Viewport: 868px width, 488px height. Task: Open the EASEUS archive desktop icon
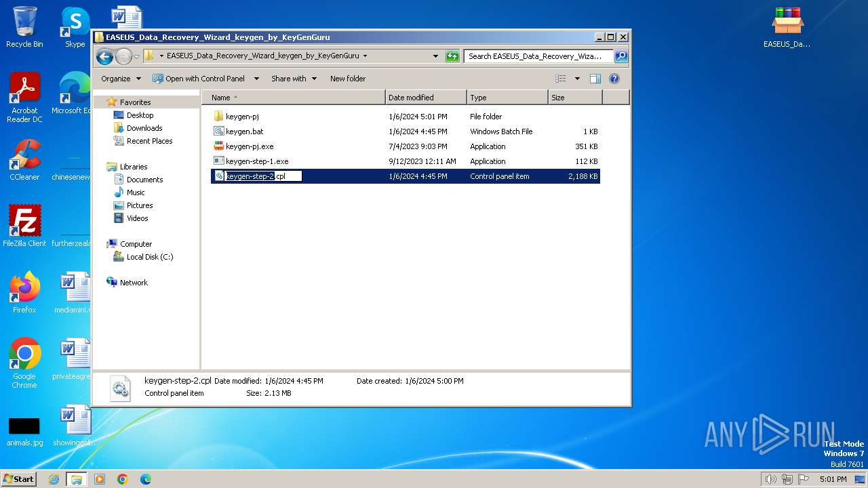point(787,27)
